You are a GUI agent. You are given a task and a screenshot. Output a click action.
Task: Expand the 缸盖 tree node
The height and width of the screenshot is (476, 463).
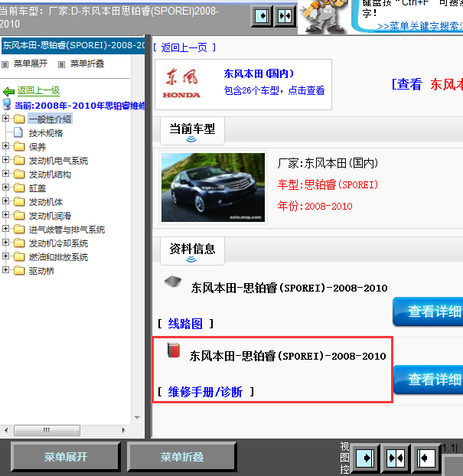[5, 187]
